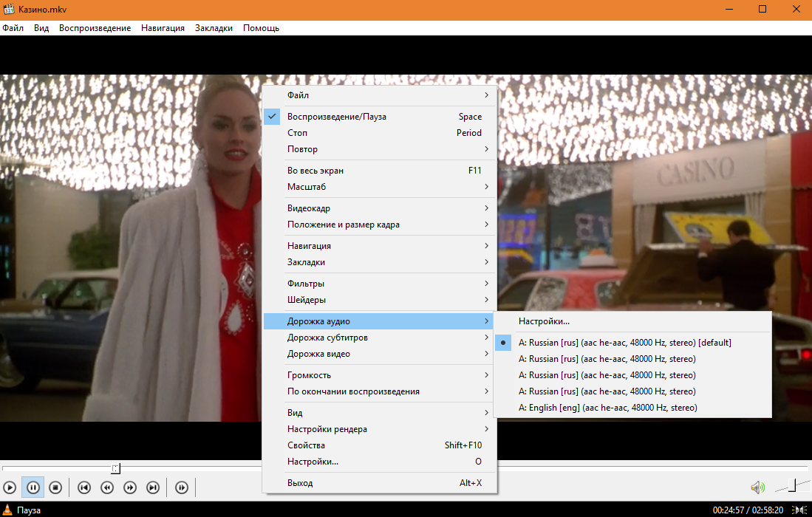Viewport: 812px width, 517px height.
Task: Click the orange cone icon in status bar
Action: click(7, 510)
